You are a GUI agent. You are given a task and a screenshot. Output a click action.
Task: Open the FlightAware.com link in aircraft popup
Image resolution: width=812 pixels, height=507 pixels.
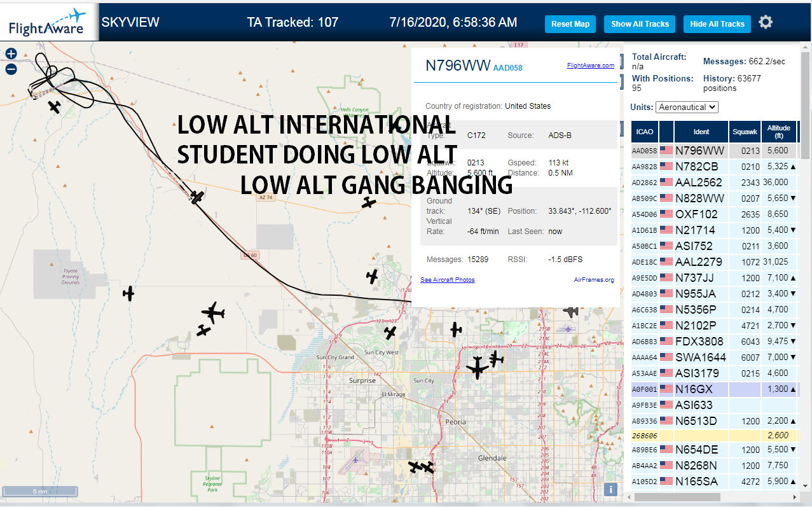[x=591, y=65]
